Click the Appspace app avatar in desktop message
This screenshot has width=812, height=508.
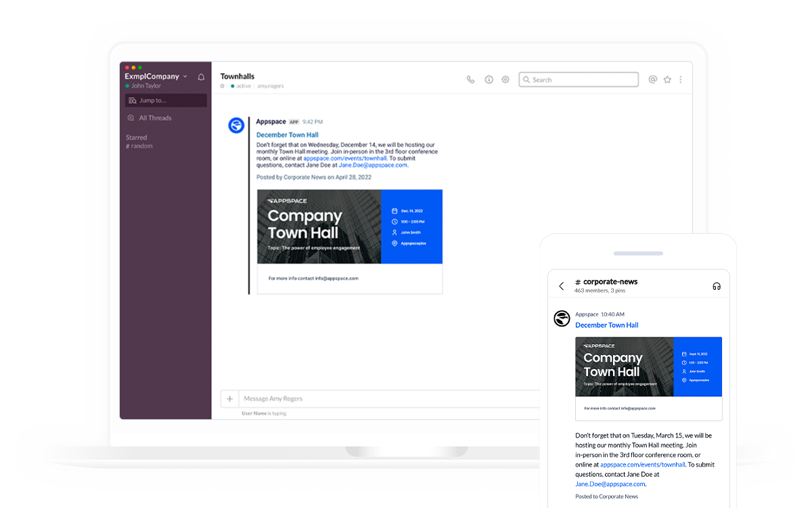236,125
